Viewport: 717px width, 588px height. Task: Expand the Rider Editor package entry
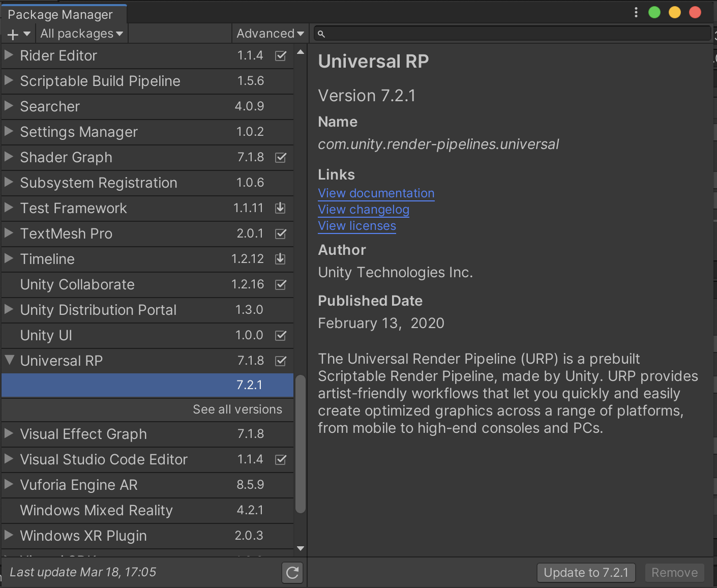pyautogui.click(x=9, y=55)
